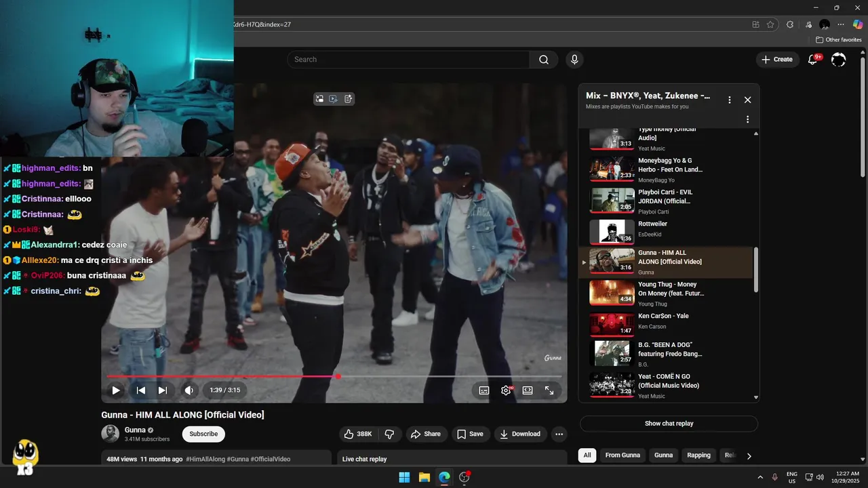868x488 pixels.
Task: Open Edge media control music icon
Action: tap(808, 24)
